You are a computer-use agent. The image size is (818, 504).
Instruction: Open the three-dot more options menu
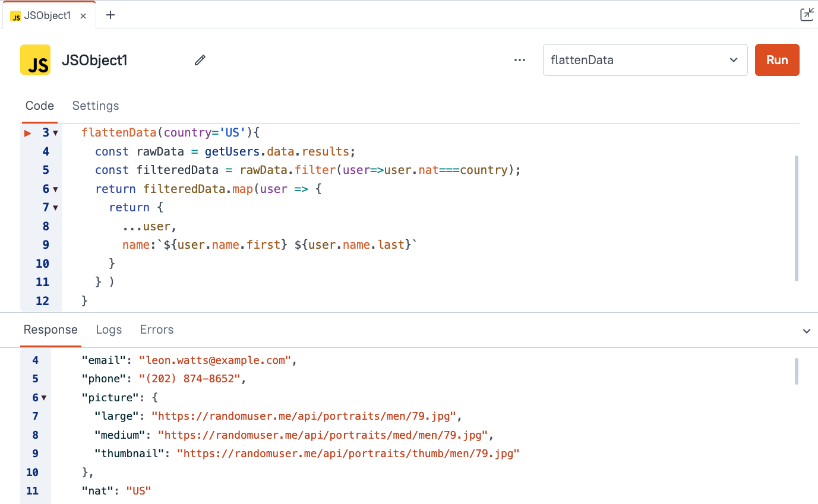point(520,60)
